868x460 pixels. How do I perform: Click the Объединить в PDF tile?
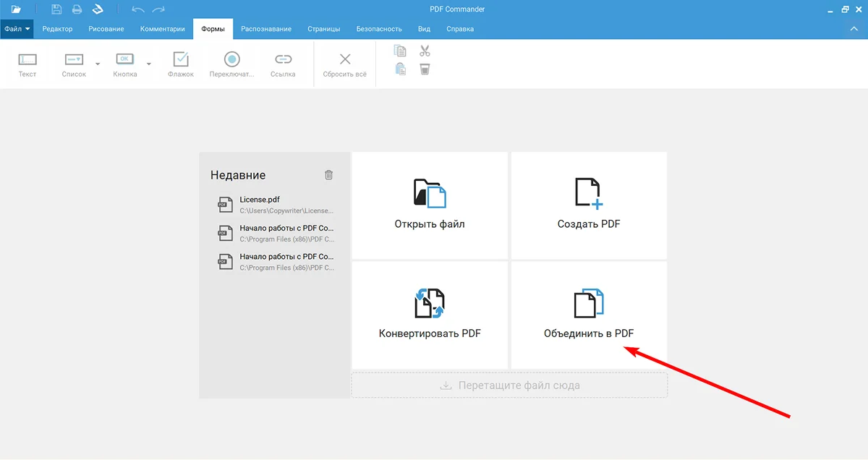coord(589,315)
